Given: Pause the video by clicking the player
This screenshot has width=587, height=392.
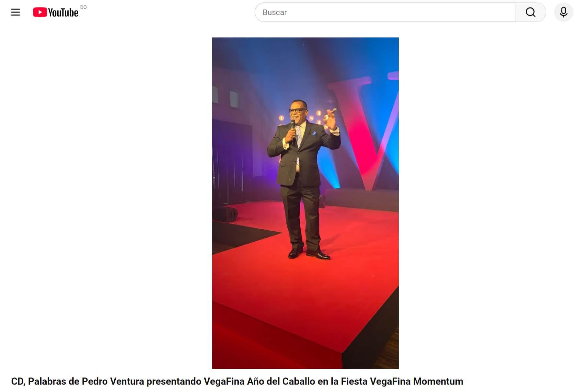Looking at the screenshot, I should pyautogui.click(x=305, y=203).
